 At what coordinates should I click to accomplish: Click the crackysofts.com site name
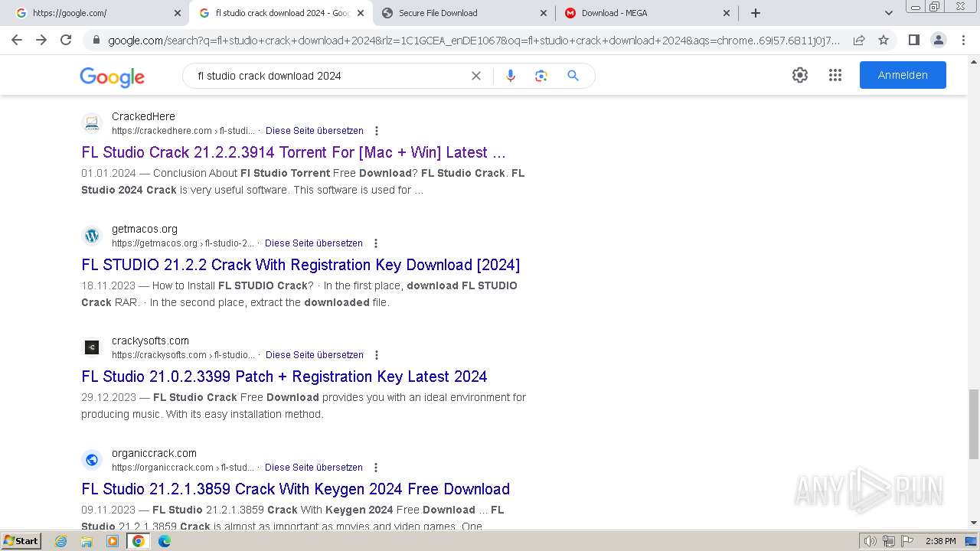150,341
